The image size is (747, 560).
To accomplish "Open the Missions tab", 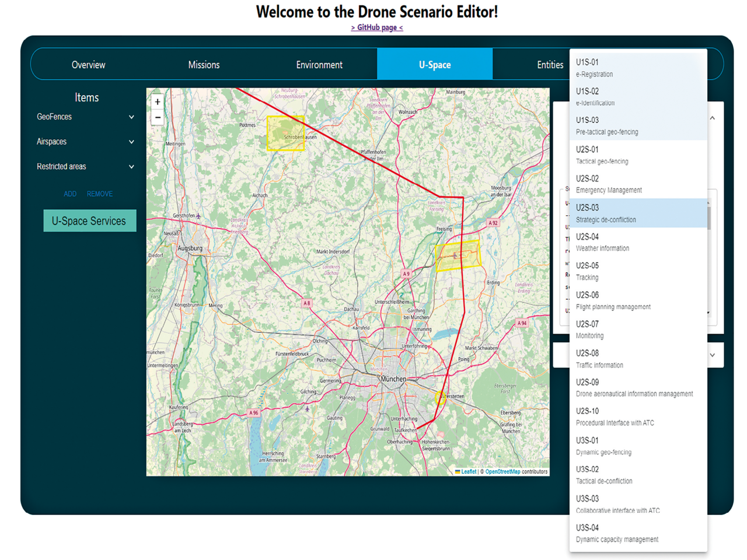I will pyautogui.click(x=204, y=65).
